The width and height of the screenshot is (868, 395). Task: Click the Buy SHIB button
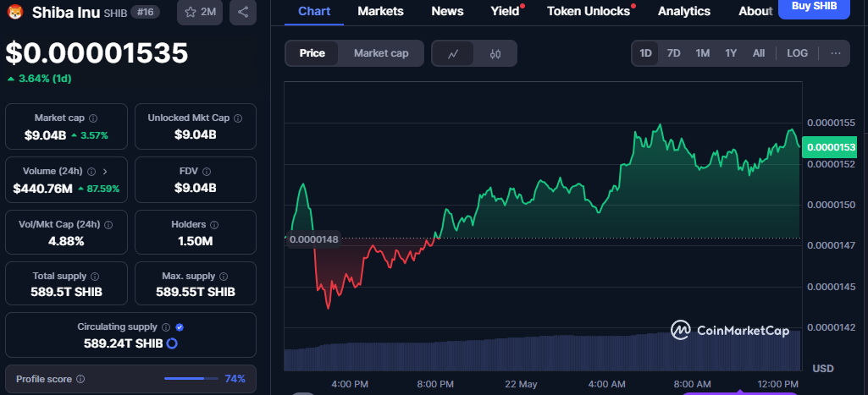point(814,7)
